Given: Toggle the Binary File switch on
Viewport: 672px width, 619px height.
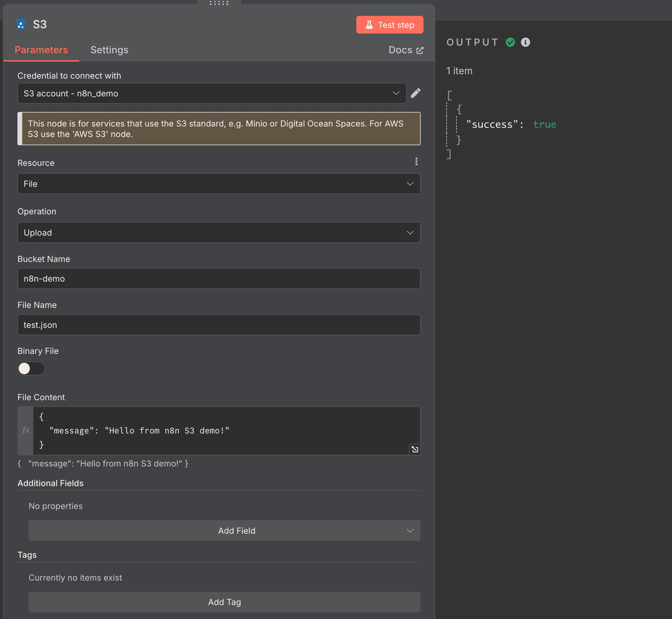Looking at the screenshot, I should [31, 368].
